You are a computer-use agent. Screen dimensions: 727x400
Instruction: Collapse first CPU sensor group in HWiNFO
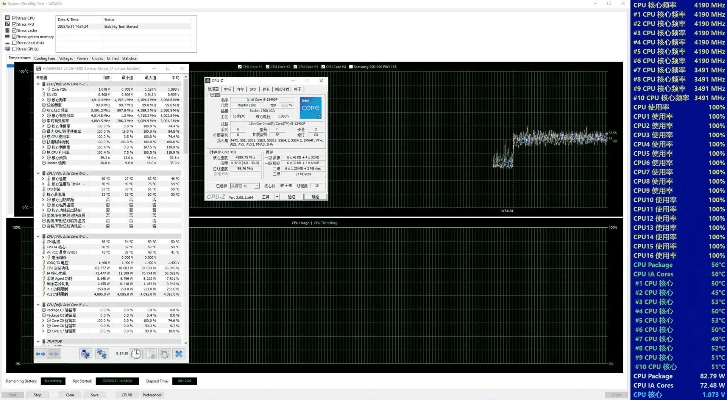pyautogui.click(x=38, y=83)
